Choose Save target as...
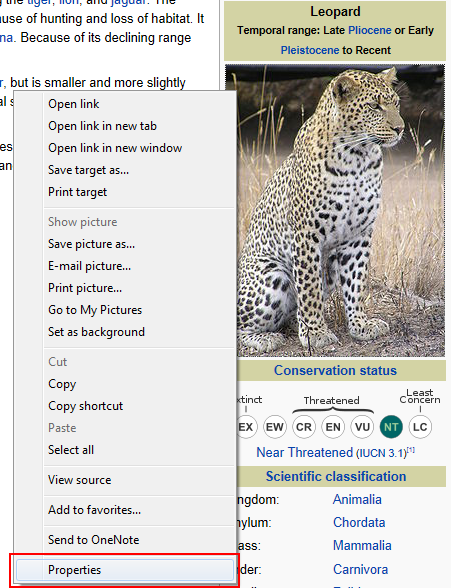This screenshot has height=588, width=451. (x=88, y=170)
